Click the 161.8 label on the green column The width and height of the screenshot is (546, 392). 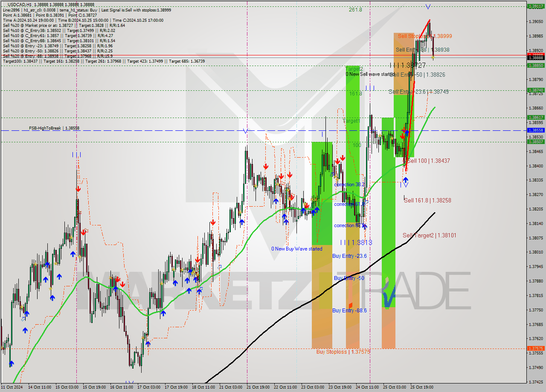click(x=355, y=93)
